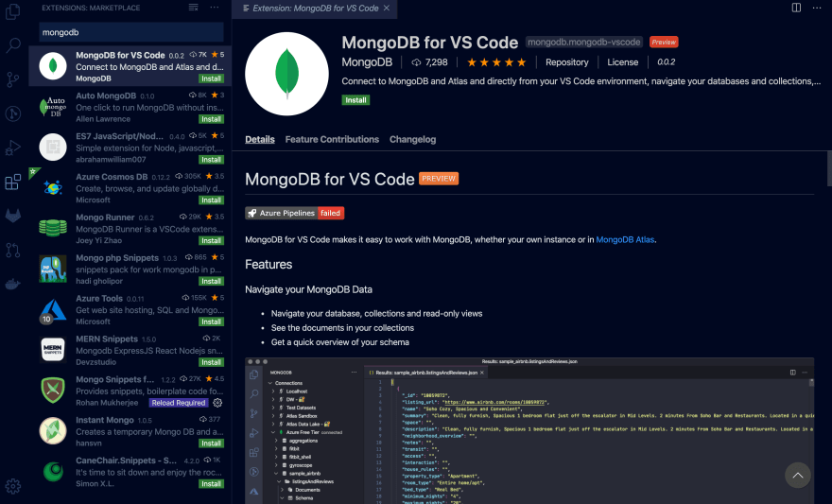
Task: Switch to the Feature Contributions tab
Action: pos(332,140)
